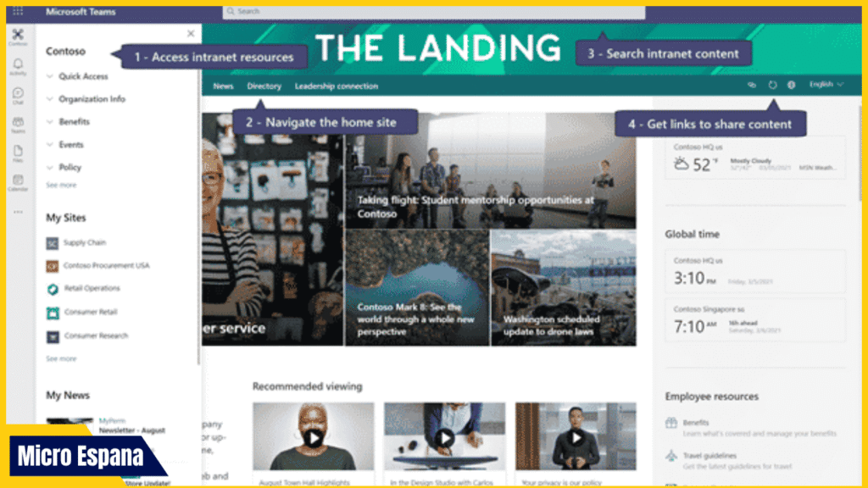The height and width of the screenshot is (488, 868).
Task: Open Chat from the Teams left rail
Action: tap(18, 96)
